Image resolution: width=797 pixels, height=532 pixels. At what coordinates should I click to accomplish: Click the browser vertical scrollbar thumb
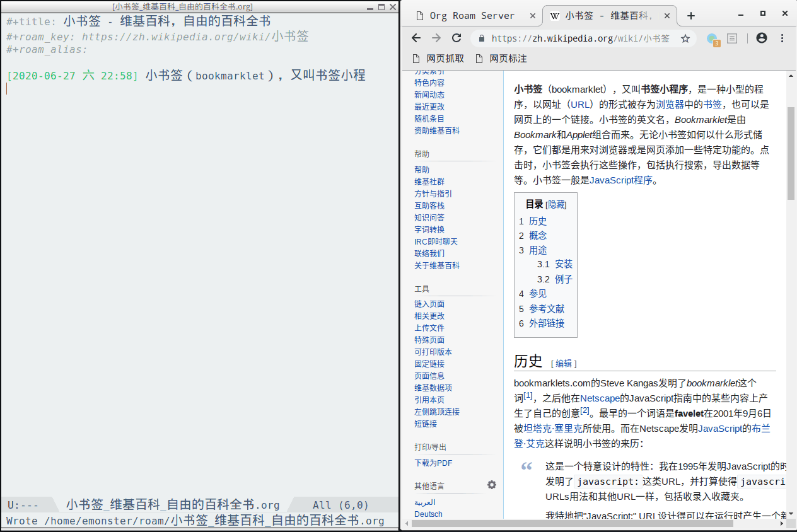(x=791, y=153)
